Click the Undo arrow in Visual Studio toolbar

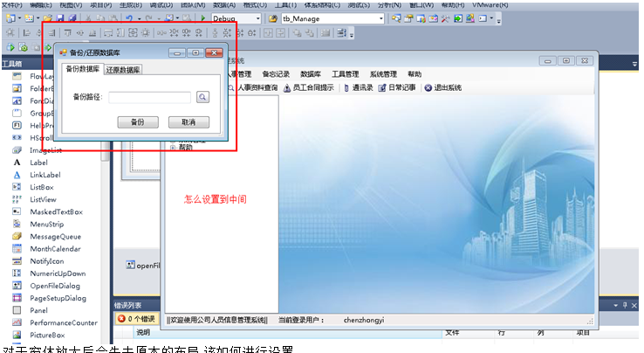pyautogui.click(x=129, y=18)
